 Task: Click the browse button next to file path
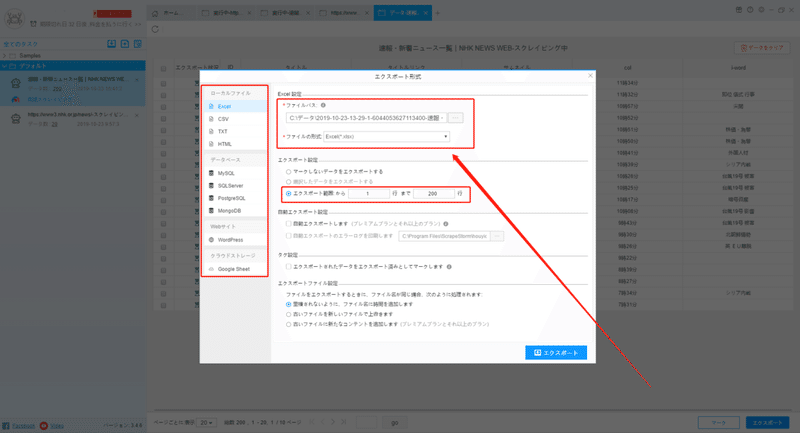pyautogui.click(x=456, y=118)
